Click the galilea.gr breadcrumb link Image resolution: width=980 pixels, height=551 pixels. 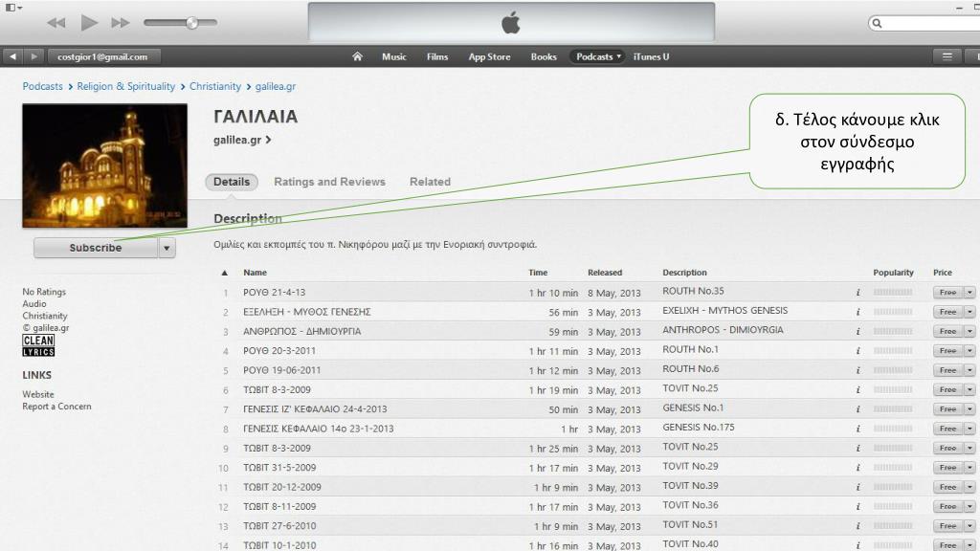point(276,86)
